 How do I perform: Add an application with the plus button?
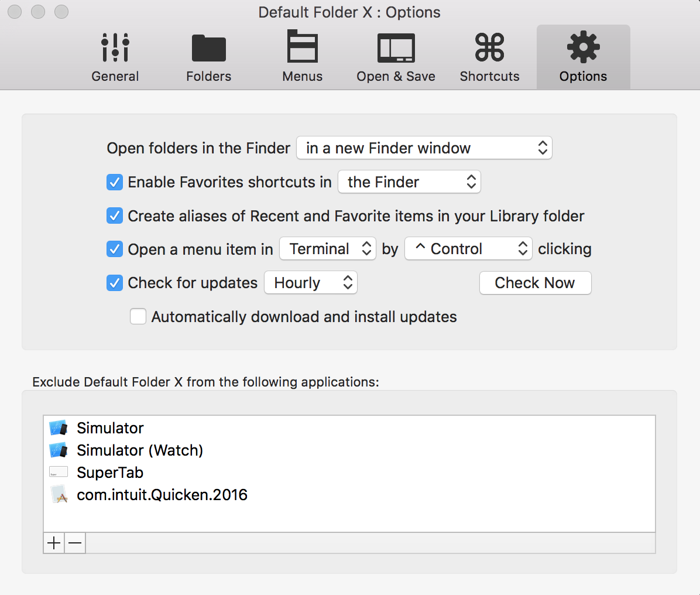54,543
